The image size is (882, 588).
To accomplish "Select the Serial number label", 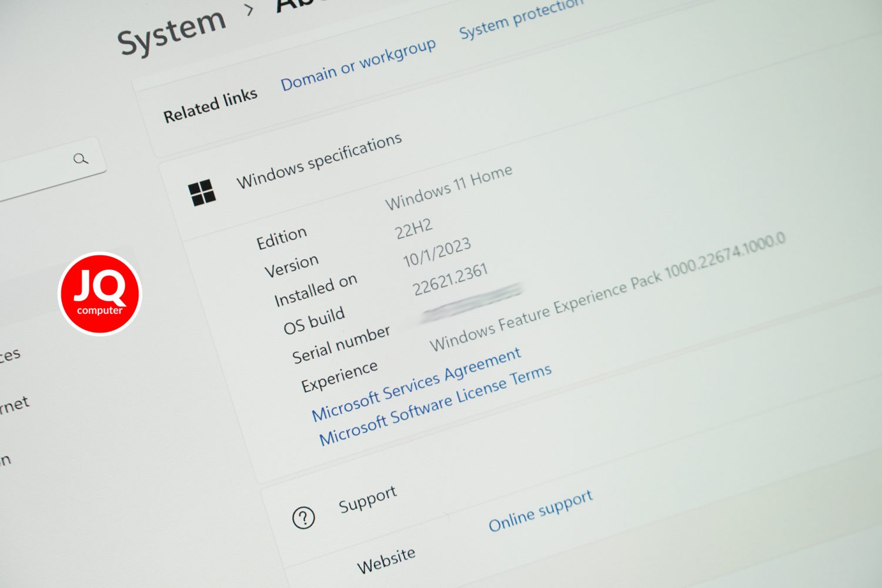I will 341,345.
